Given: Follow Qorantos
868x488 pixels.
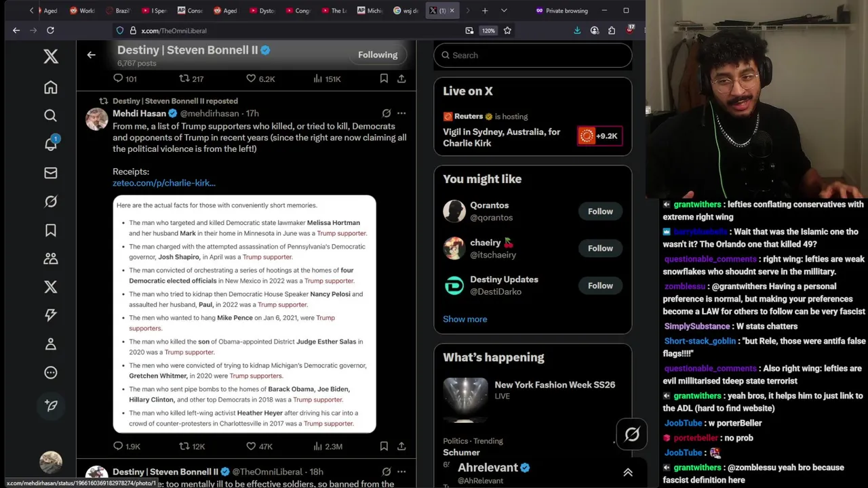Looking at the screenshot, I should click(x=600, y=211).
